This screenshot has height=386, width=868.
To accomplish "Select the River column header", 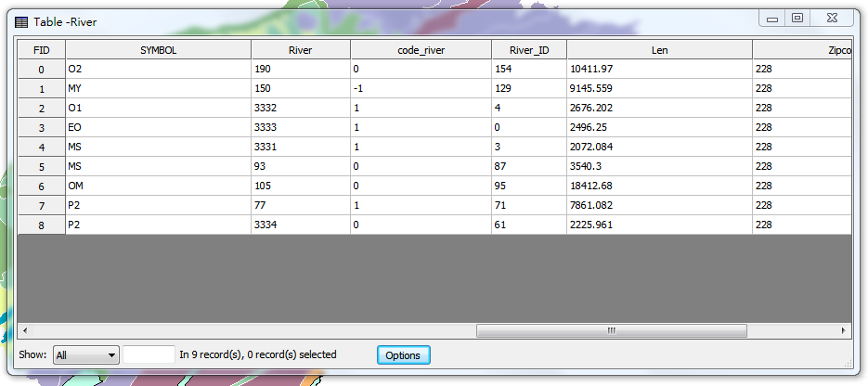I will [x=300, y=50].
